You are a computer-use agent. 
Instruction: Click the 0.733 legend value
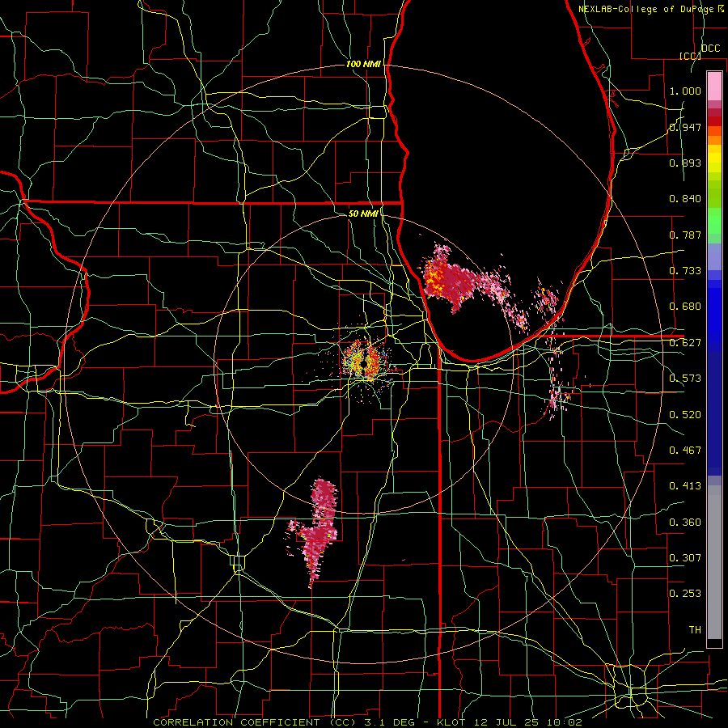(685, 271)
